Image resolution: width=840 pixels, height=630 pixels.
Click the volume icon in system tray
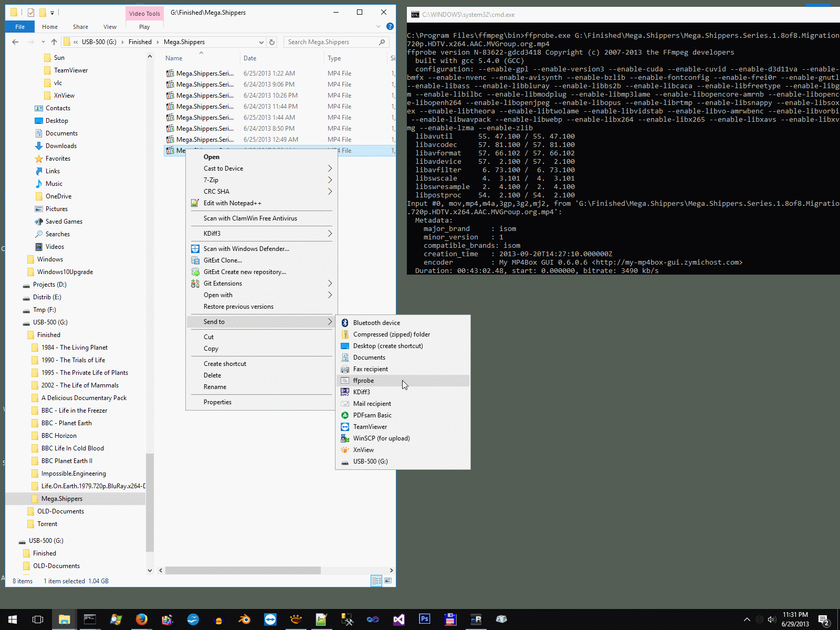[x=771, y=619]
